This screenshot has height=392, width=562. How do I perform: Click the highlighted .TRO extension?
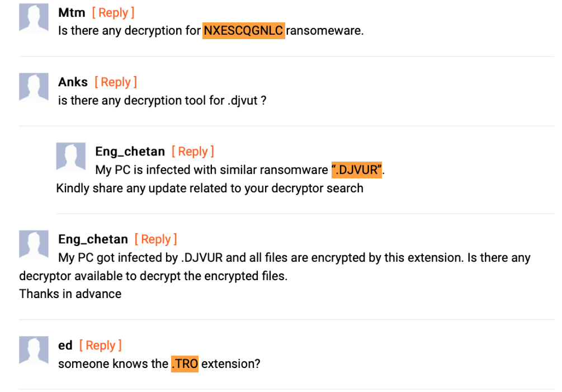(185, 363)
